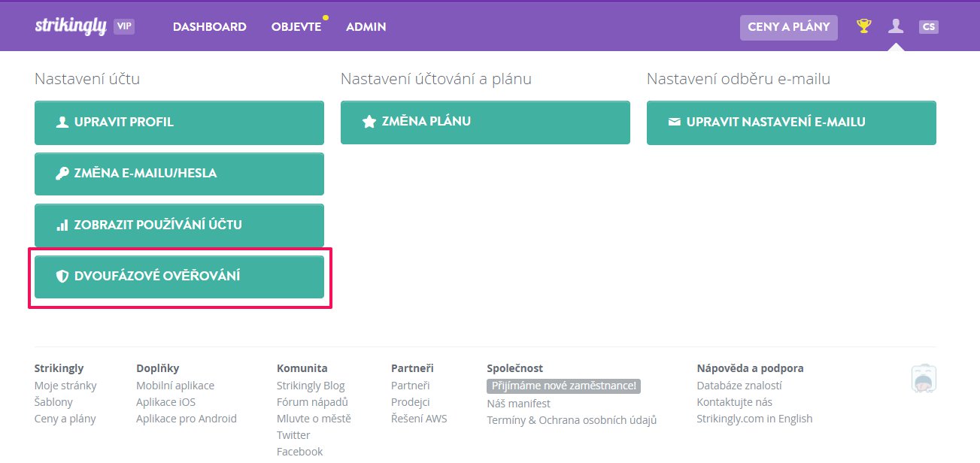Image resolution: width=980 pixels, height=463 pixels.
Task: Open Ceny a plány footer link
Action: (x=65, y=419)
